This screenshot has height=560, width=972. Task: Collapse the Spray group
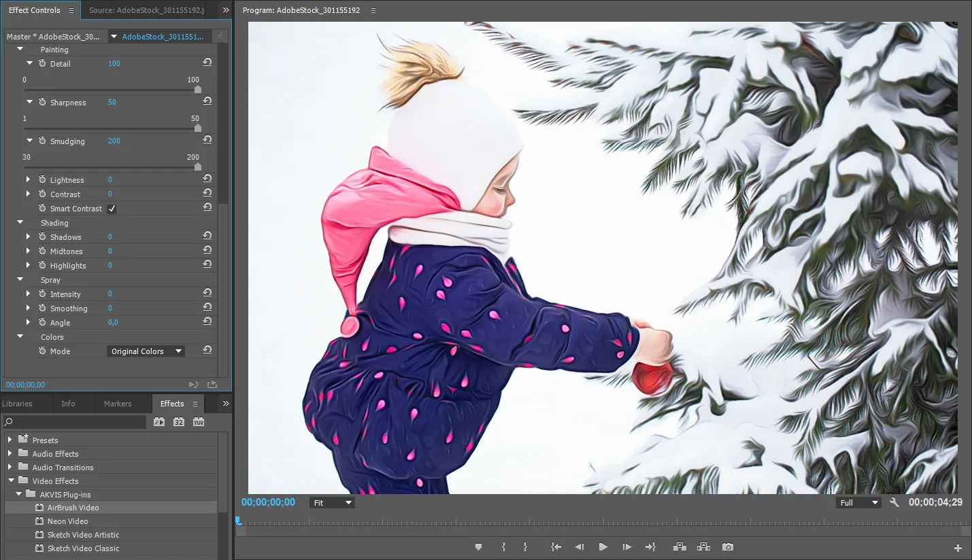(x=20, y=279)
